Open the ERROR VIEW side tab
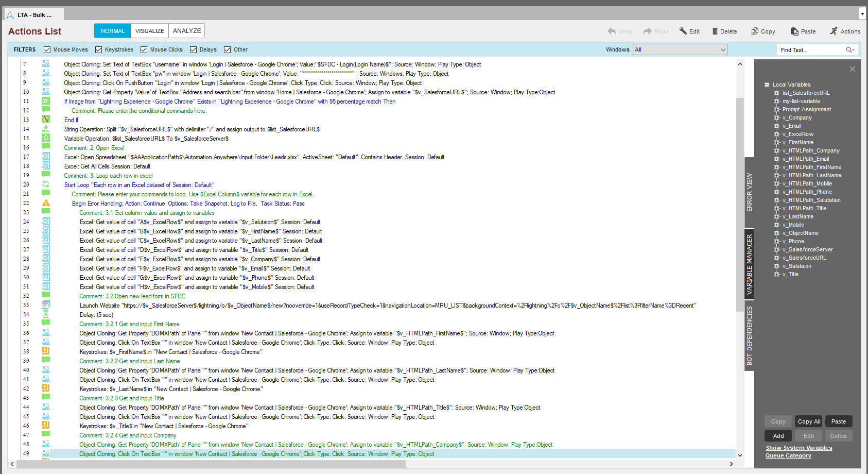 click(749, 192)
